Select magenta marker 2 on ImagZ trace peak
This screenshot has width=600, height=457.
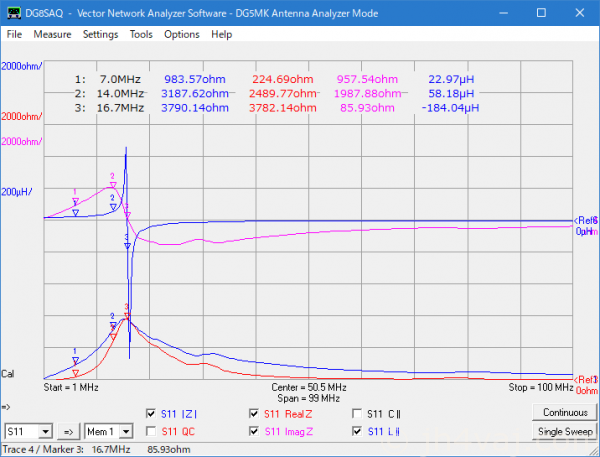click(112, 185)
